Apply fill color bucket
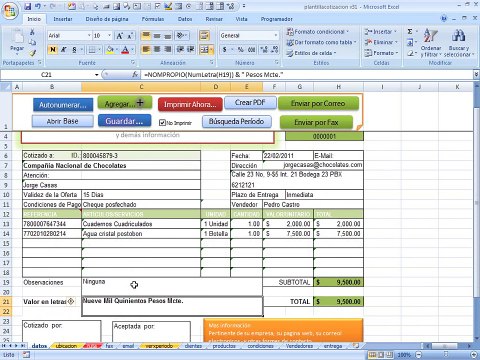This screenshot has height=360, width=480. click(109, 50)
